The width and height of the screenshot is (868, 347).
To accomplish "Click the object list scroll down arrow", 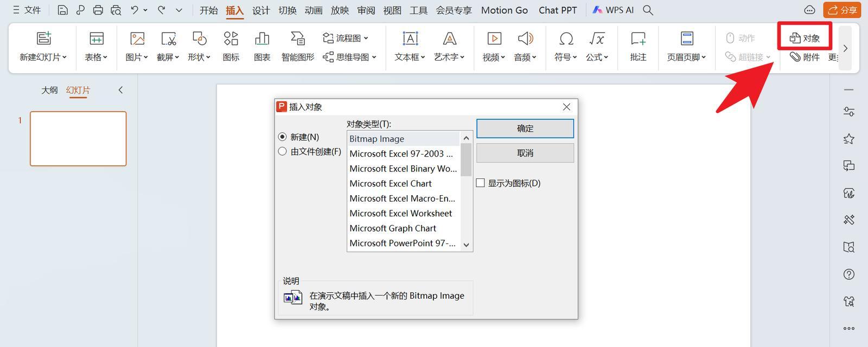I will [466, 245].
